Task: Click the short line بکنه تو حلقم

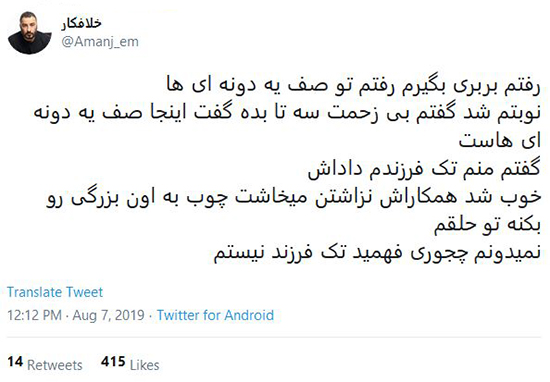Action: tap(488, 224)
